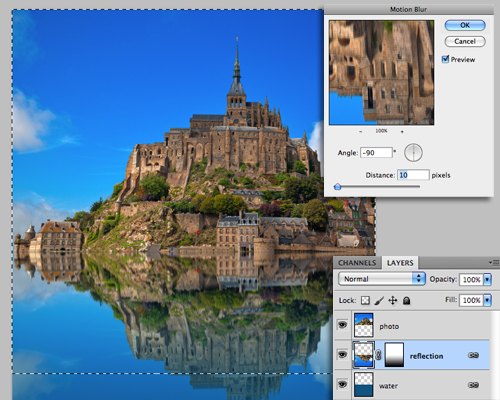Open the Normal blend mode dropdown
This screenshot has width=500, height=400.
coord(382,279)
